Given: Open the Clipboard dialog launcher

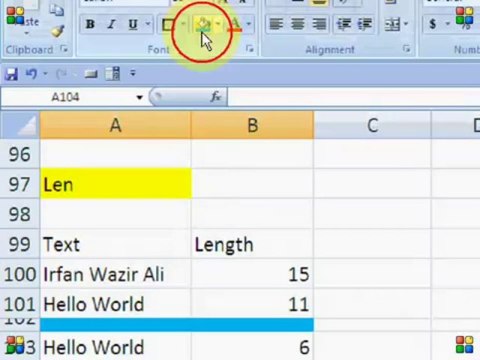Looking at the screenshot, I should pos(64,49).
